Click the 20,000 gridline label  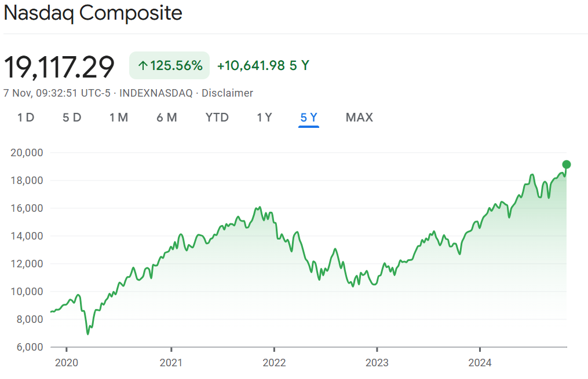click(28, 152)
